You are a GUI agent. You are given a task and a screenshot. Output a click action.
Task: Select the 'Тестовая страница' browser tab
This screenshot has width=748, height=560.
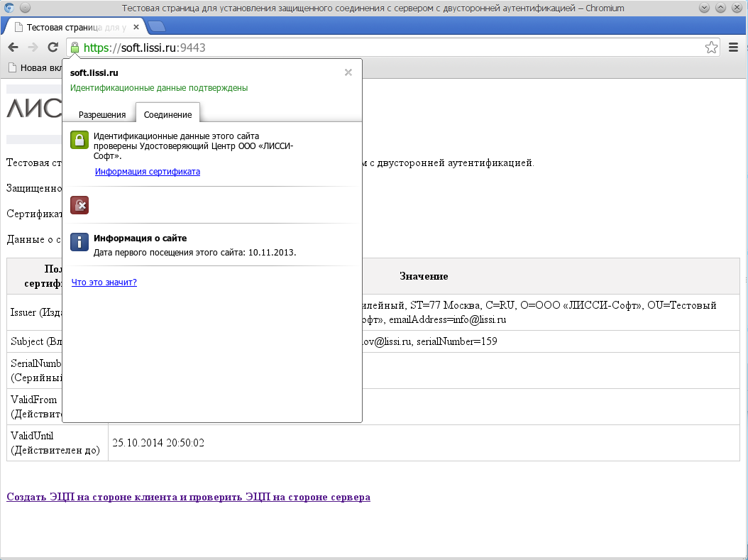coord(71,28)
